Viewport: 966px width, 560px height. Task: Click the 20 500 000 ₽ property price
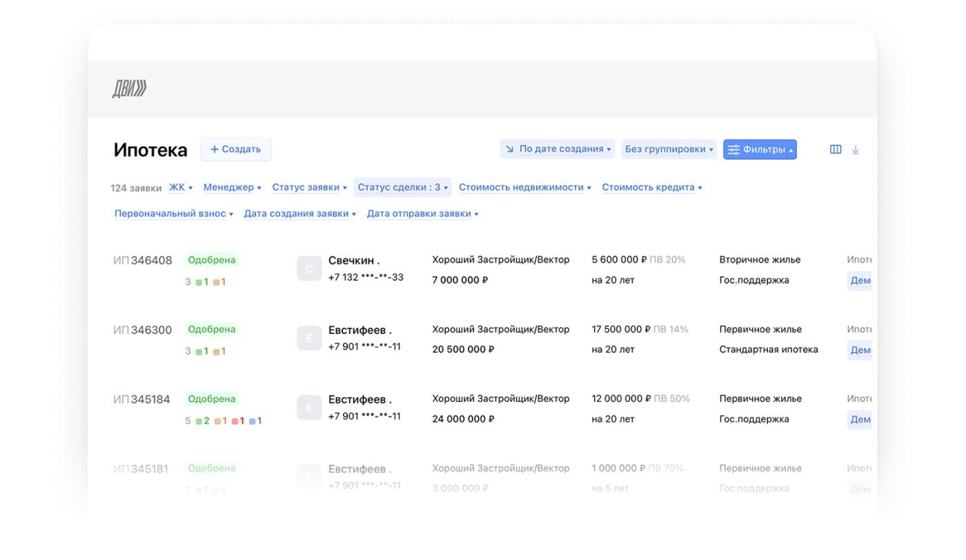464,349
